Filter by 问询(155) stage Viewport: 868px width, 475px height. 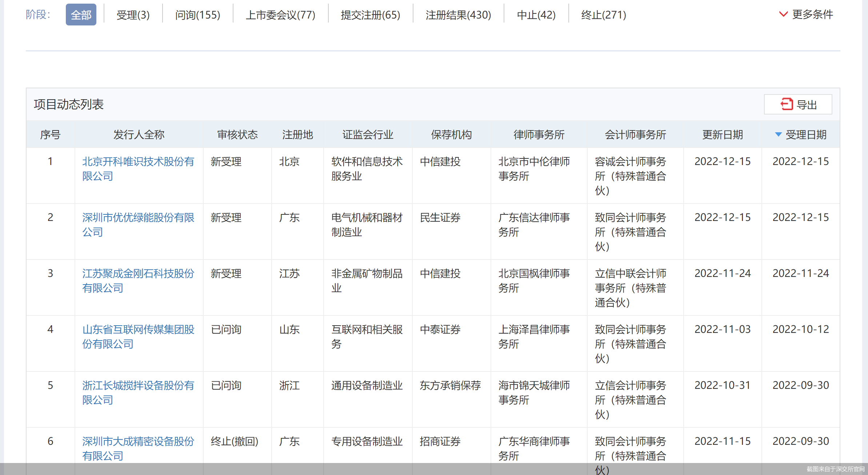197,15
